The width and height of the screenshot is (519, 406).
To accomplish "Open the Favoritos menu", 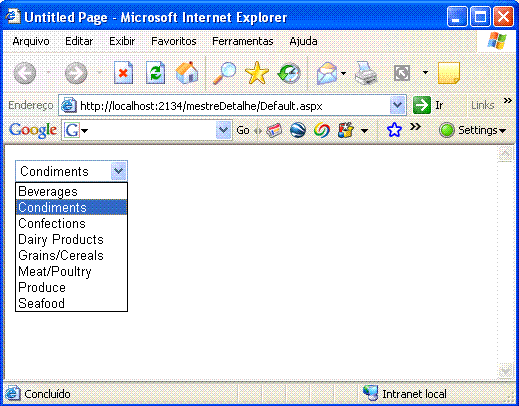I will coord(174,41).
